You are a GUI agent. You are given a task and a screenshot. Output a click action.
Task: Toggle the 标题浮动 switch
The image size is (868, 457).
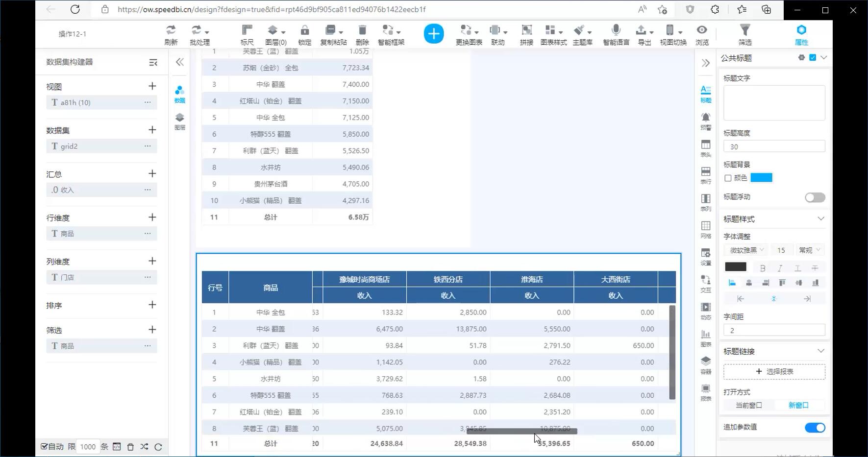tap(815, 197)
